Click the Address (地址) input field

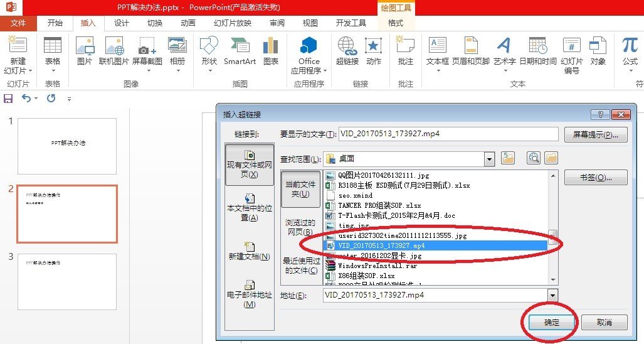(435, 295)
